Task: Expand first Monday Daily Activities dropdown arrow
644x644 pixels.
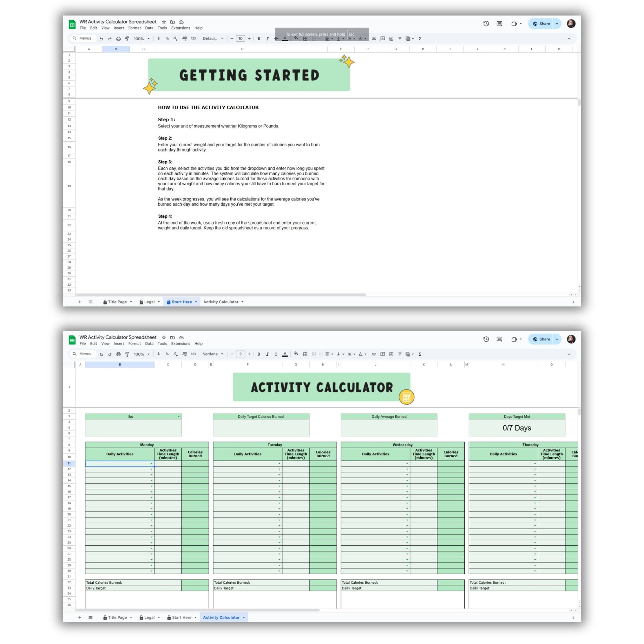Action: pyautogui.click(x=151, y=464)
